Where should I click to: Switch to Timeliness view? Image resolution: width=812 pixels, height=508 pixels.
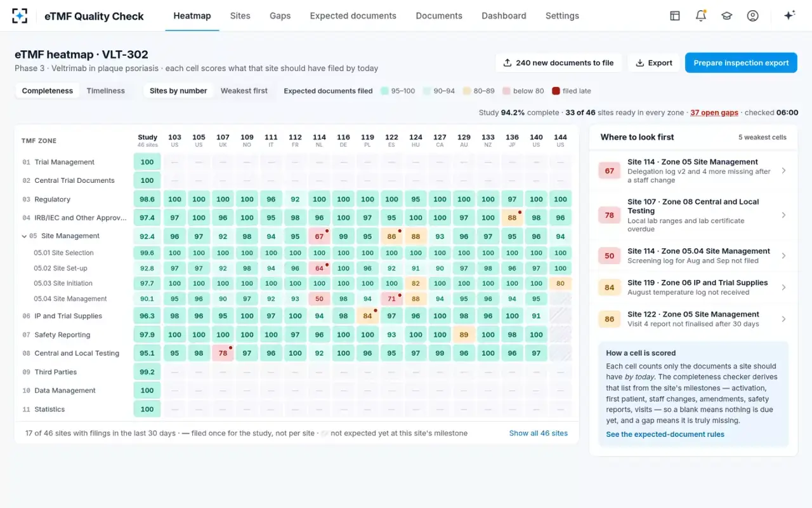[106, 91]
